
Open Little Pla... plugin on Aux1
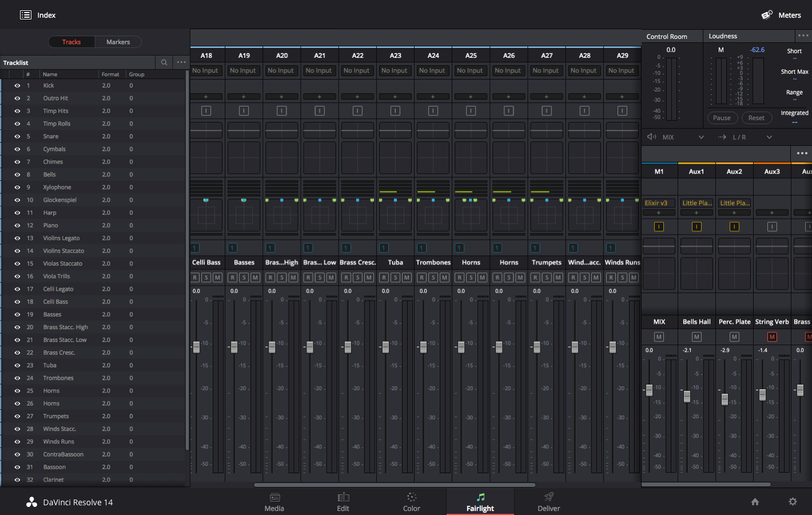point(696,203)
